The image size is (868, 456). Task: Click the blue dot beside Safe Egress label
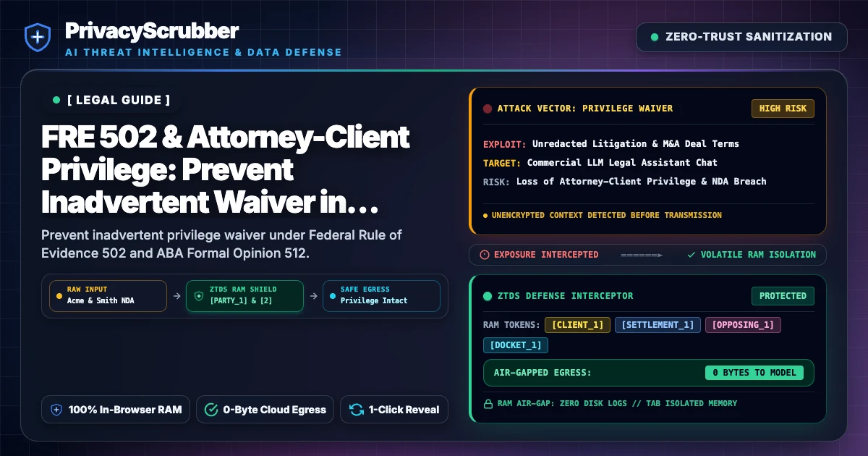coord(333,296)
